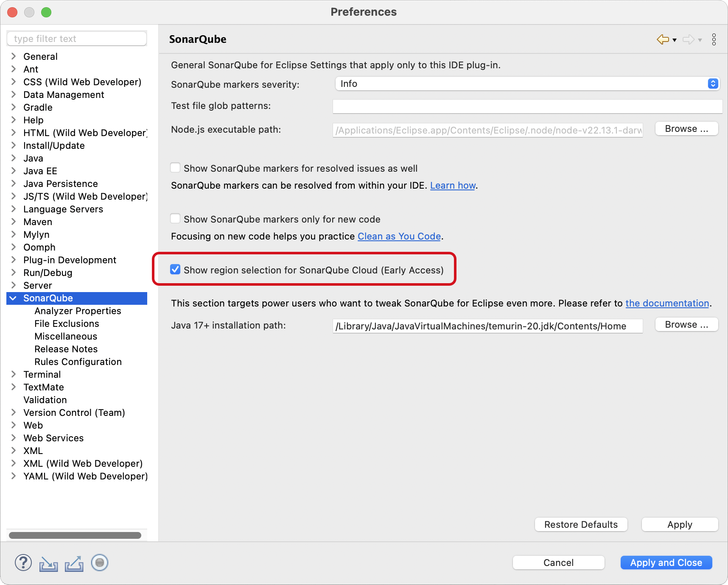Click the Test file glob patterns field
The height and width of the screenshot is (585, 728).
[x=527, y=106]
